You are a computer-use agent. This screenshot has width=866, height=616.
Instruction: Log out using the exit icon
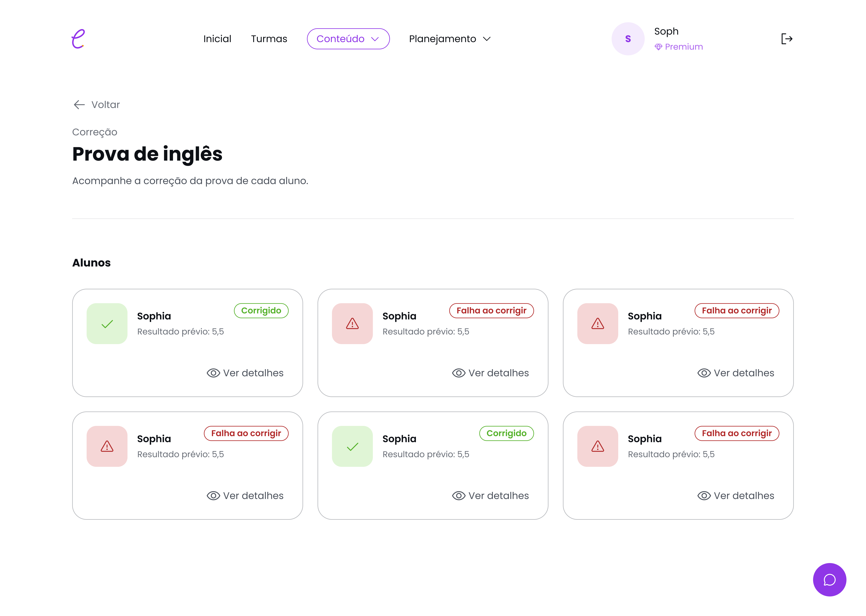coord(787,39)
